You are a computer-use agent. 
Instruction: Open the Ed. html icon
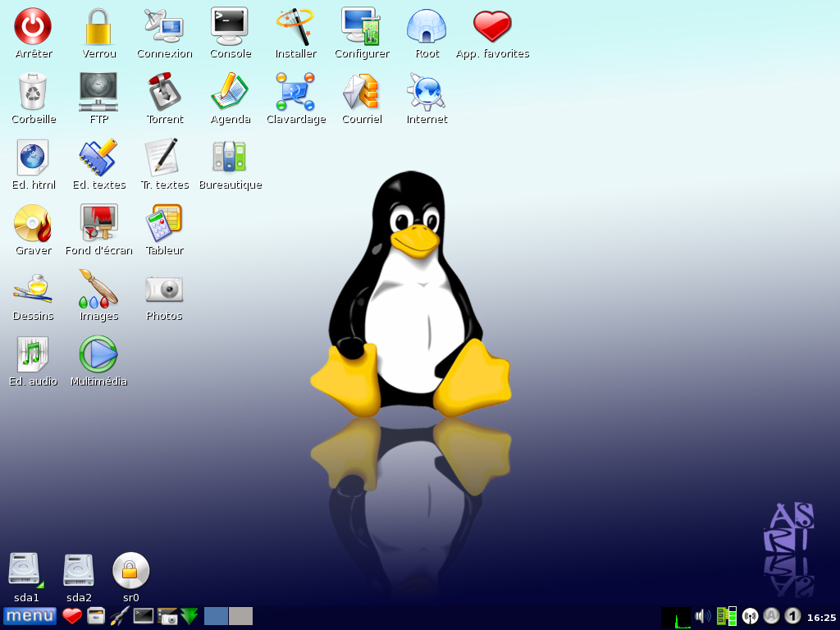click(33, 157)
